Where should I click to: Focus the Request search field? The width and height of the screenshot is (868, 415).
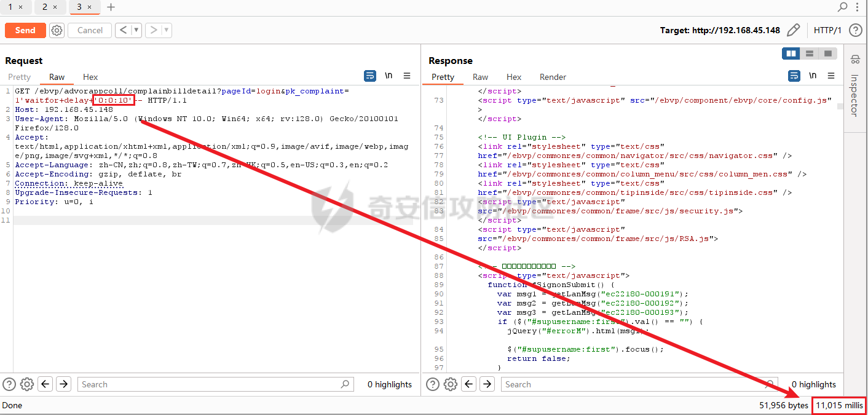(x=216, y=384)
